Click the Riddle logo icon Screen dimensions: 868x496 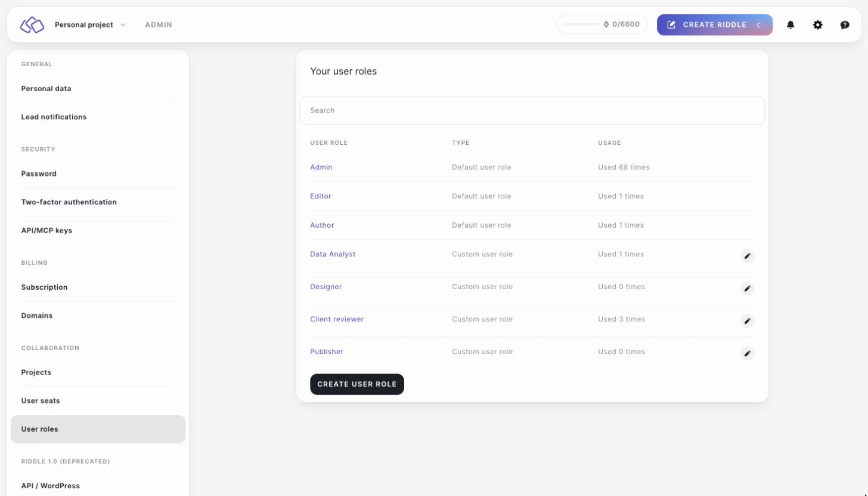[32, 25]
